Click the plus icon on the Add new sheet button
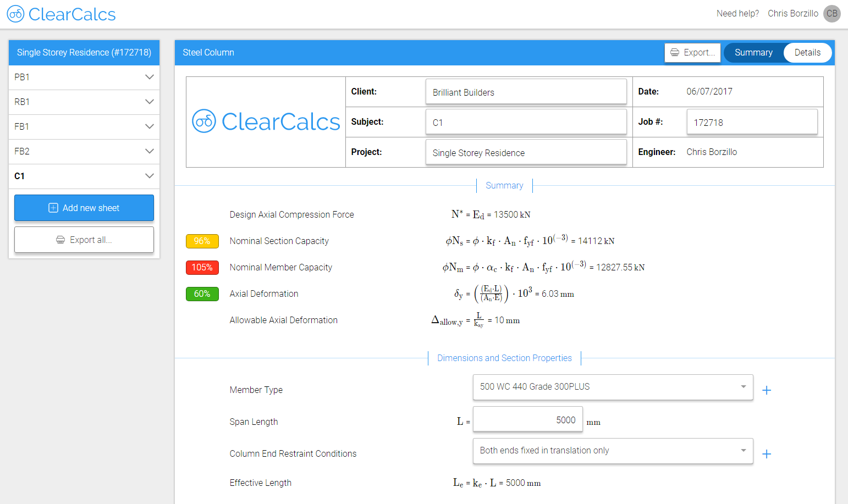This screenshot has height=504, width=848. pyautogui.click(x=53, y=208)
